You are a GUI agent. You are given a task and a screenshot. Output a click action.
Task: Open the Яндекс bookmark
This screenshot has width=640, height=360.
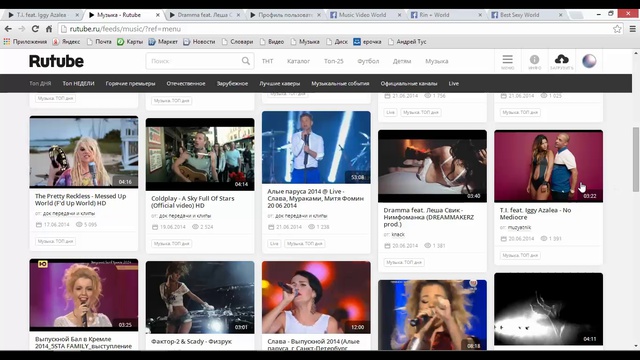point(66,42)
